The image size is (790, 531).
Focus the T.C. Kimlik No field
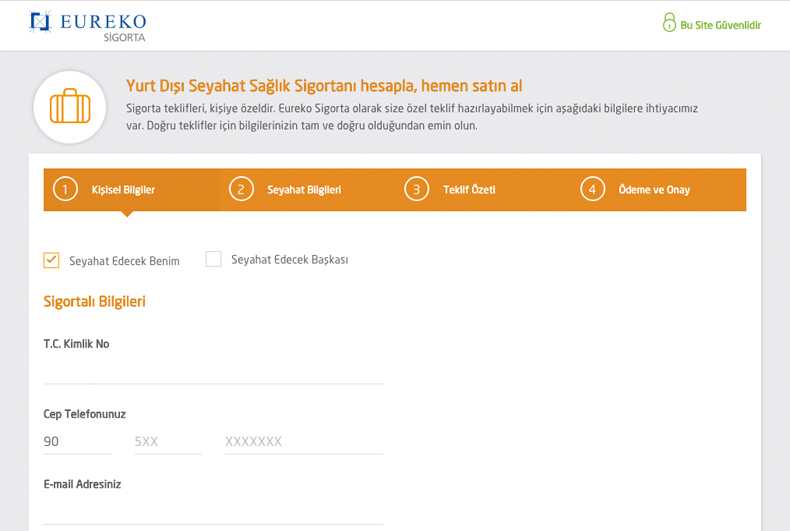(213, 371)
